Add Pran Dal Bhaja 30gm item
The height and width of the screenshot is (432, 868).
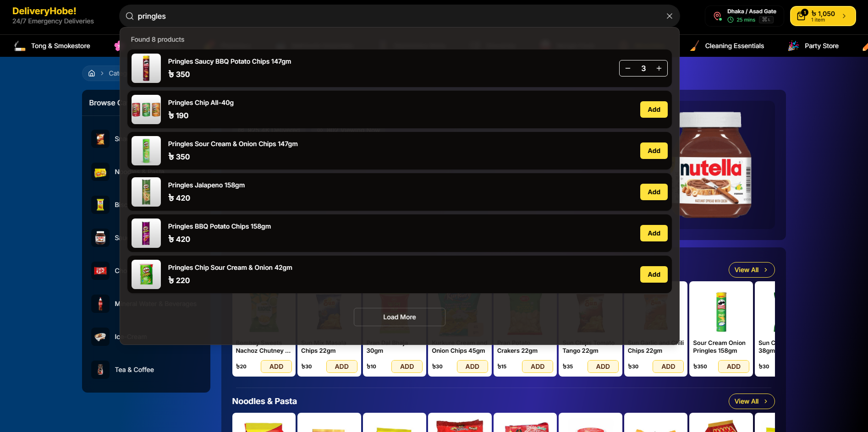tap(407, 366)
